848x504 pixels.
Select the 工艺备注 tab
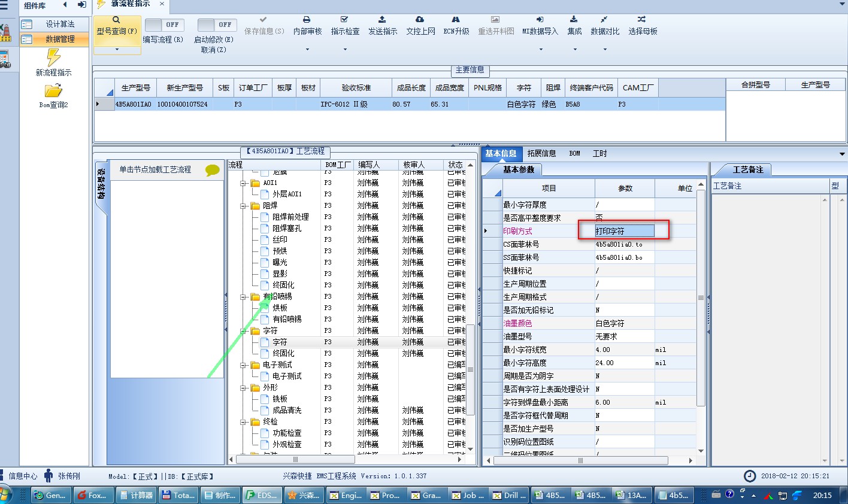pyautogui.click(x=748, y=169)
